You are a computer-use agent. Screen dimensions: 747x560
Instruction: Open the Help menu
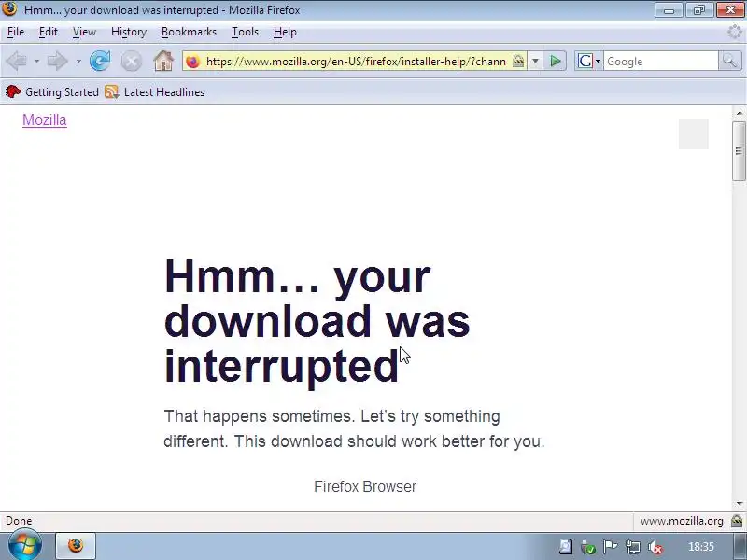tap(285, 32)
